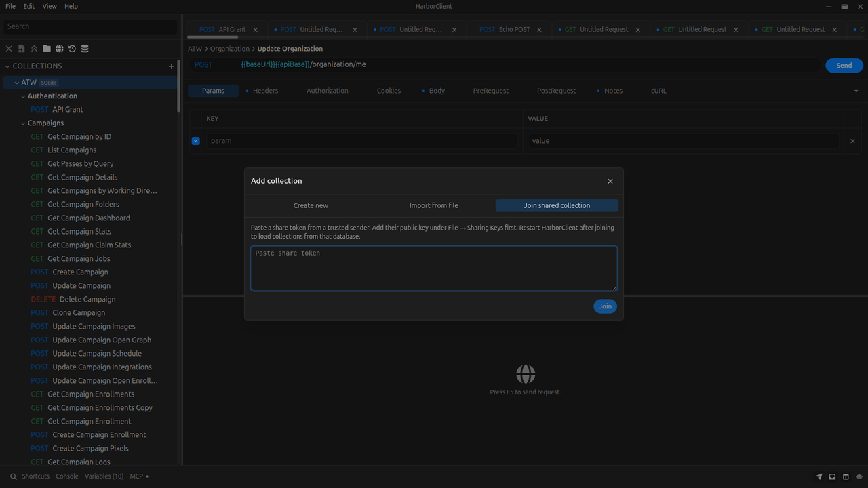Collapse the COLLECTIONS section
868x488 pixels.
[7, 66]
